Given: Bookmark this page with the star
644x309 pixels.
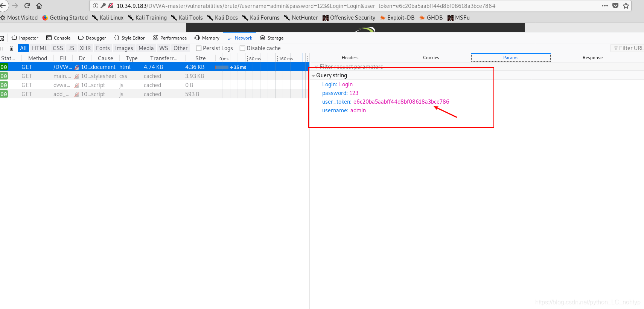Looking at the screenshot, I should pyautogui.click(x=626, y=6).
